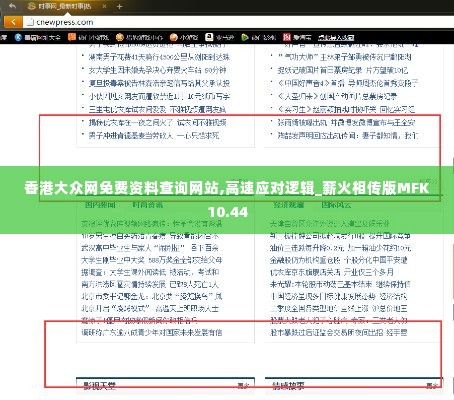
Task: Open headline beginning 据调查：大学生课外阅读
Action: [x=150, y=272]
